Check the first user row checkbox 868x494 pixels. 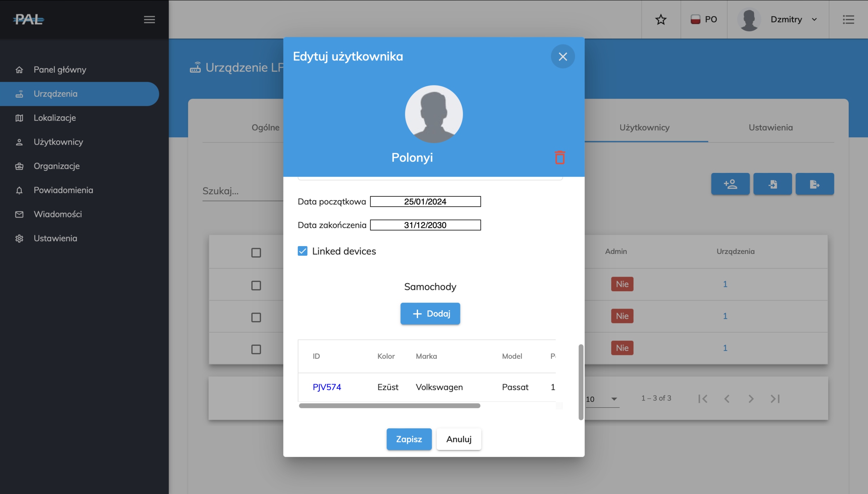click(x=256, y=285)
